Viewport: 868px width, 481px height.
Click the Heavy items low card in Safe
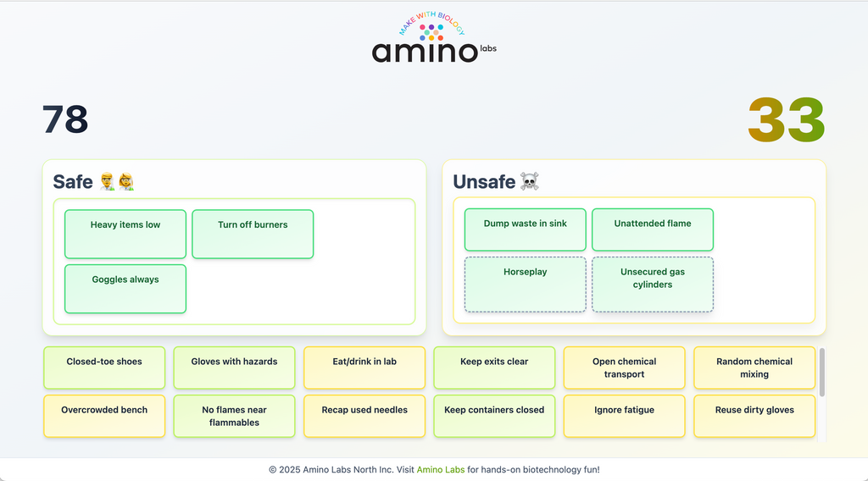(x=125, y=234)
